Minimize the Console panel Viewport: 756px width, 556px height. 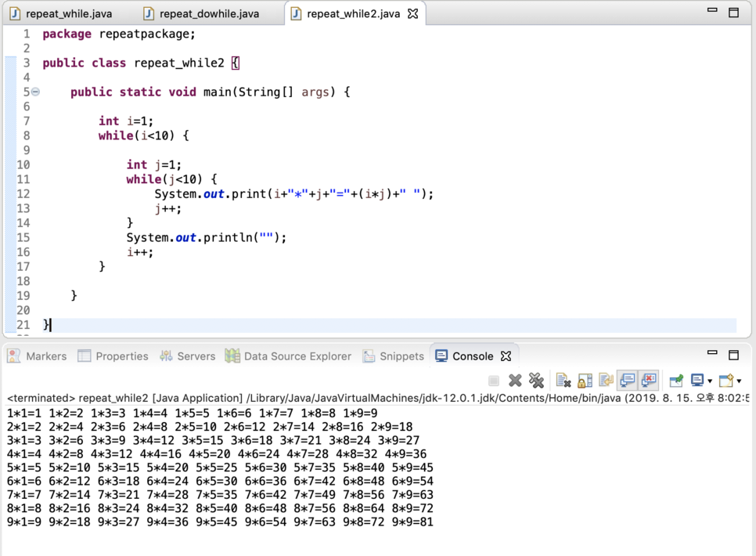point(712,353)
